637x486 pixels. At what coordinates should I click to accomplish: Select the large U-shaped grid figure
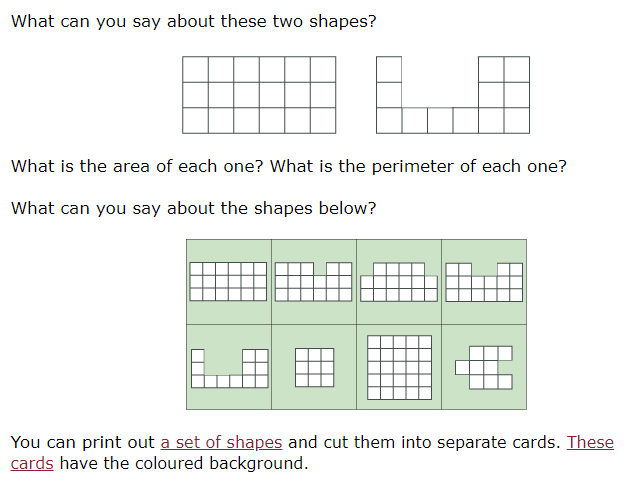(x=453, y=95)
